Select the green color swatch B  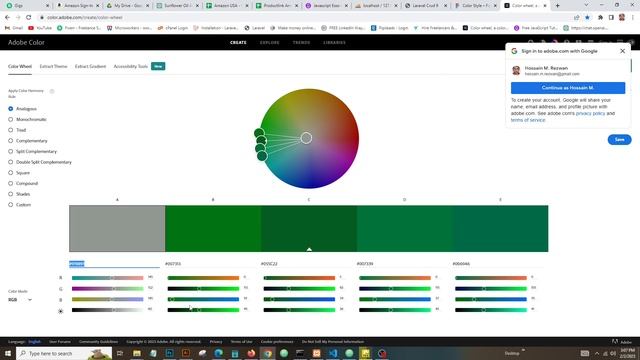pyautogui.click(x=213, y=229)
